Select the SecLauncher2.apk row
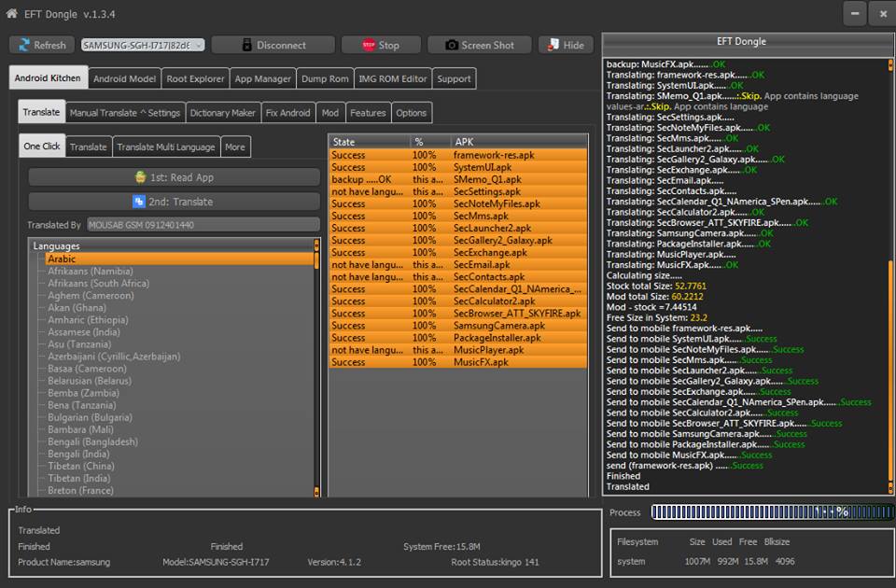The width and height of the screenshot is (896, 588). click(458, 228)
